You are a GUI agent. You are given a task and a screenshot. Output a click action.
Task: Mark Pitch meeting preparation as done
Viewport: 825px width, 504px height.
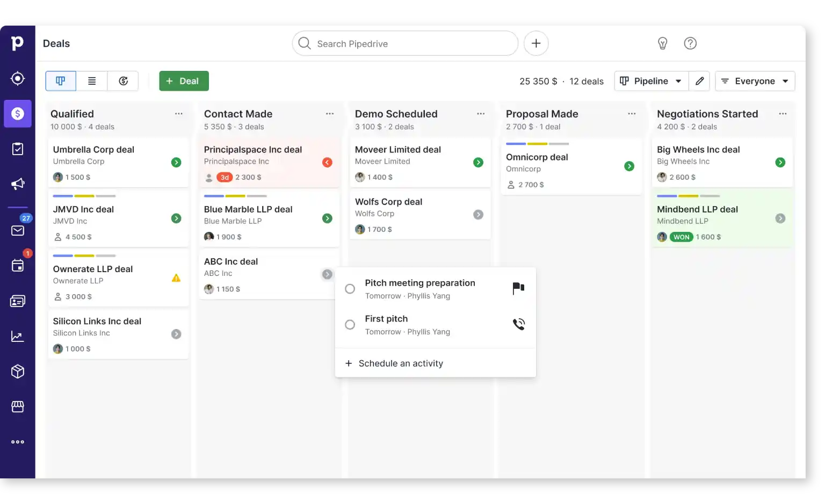click(x=350, y=288)
